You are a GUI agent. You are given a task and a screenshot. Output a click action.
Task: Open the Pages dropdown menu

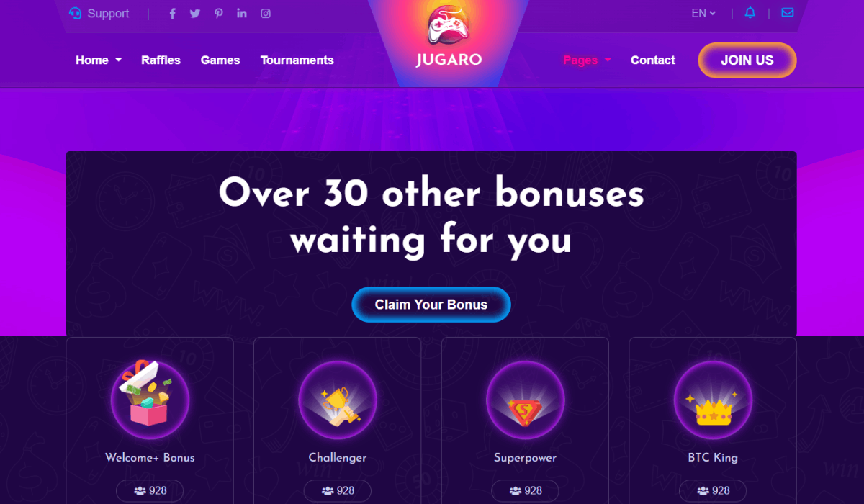click(587, 60)
